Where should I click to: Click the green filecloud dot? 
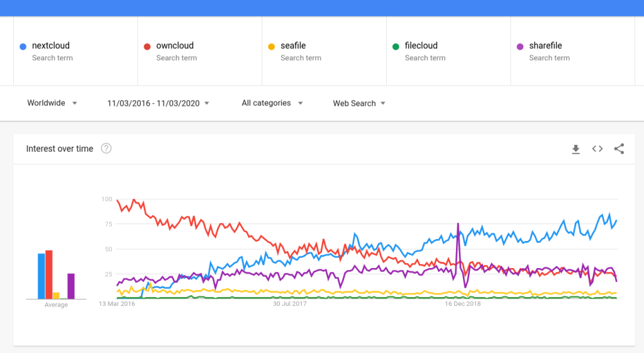point(396,47)
